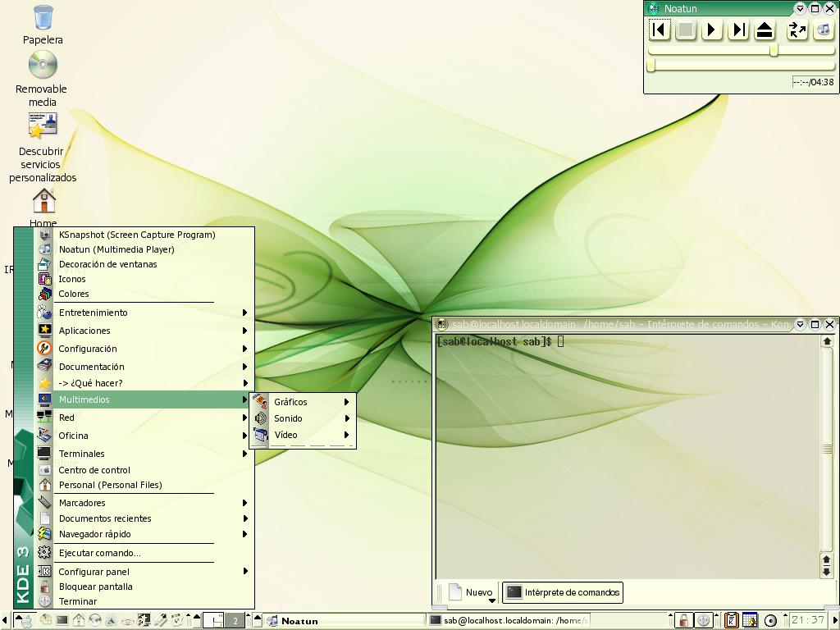Viewport: 840px width, 630px height.
Task: Expand Documentos recientes submenu
Action: coord(144,518)
